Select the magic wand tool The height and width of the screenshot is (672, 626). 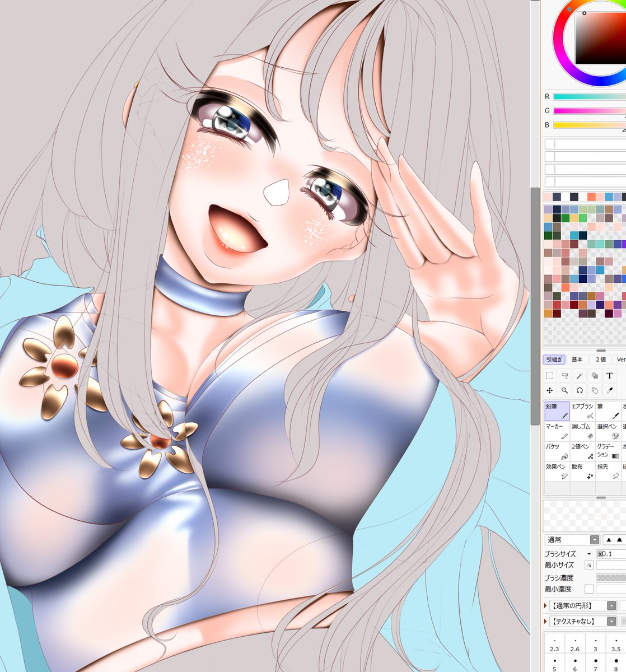580,376
